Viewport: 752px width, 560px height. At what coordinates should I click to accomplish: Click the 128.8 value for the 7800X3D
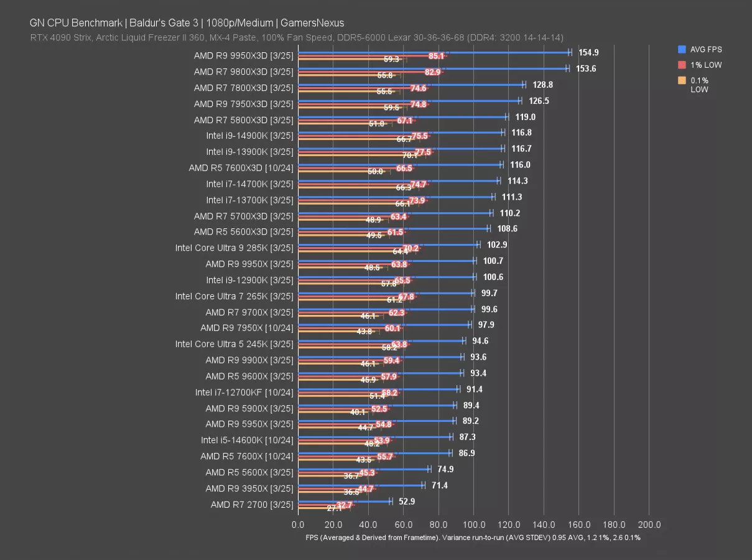point(542,85)
